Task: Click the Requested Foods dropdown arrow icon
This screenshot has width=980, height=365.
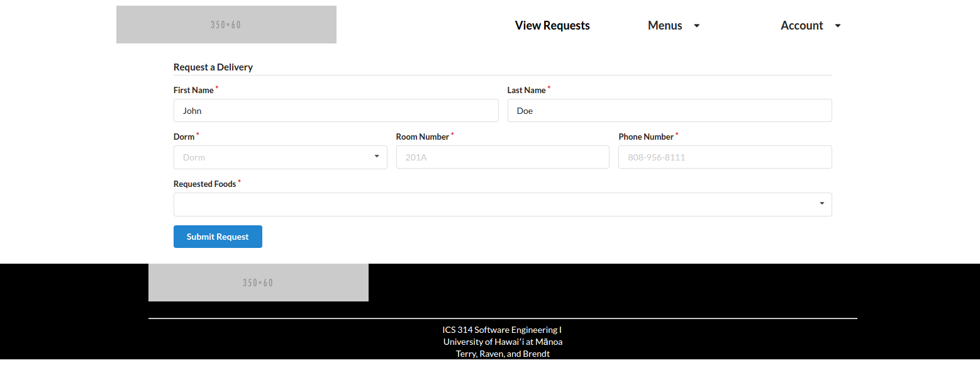Action: (821, 203)
